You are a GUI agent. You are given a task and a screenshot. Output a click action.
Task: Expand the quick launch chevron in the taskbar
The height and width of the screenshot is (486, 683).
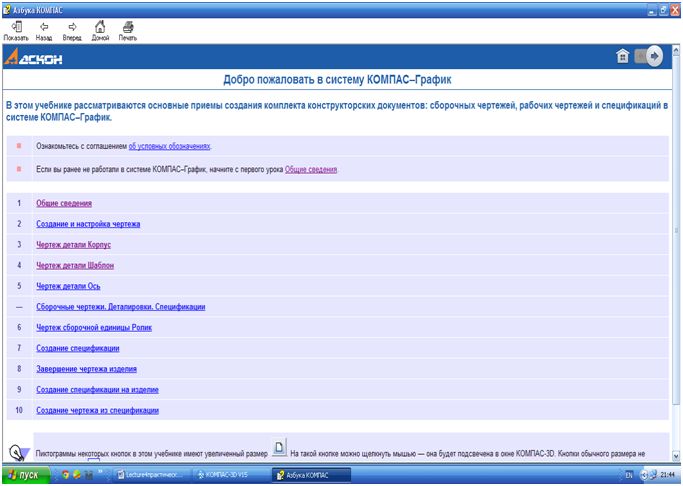(x=101, y=472)
